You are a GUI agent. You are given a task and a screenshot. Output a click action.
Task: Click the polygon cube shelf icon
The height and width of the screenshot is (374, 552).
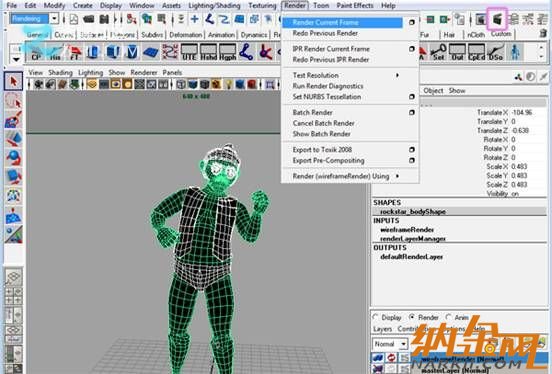[x=113, y=52]
